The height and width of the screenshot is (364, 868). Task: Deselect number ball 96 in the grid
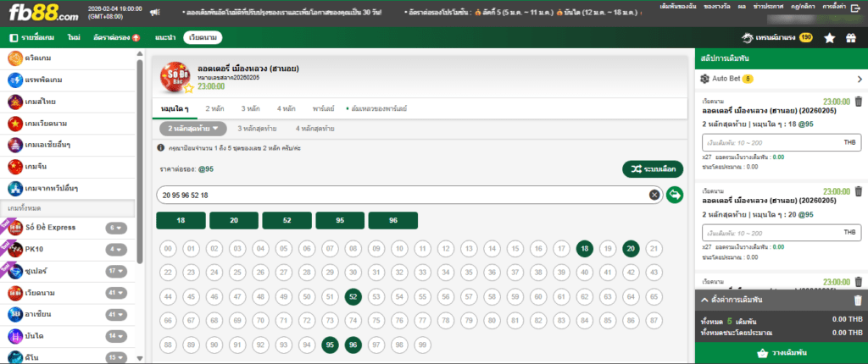353,345
